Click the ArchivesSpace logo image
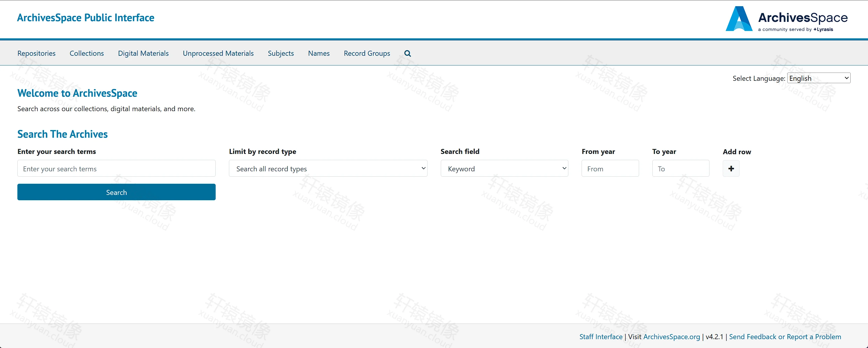The image size is (868, 348). 786,19
